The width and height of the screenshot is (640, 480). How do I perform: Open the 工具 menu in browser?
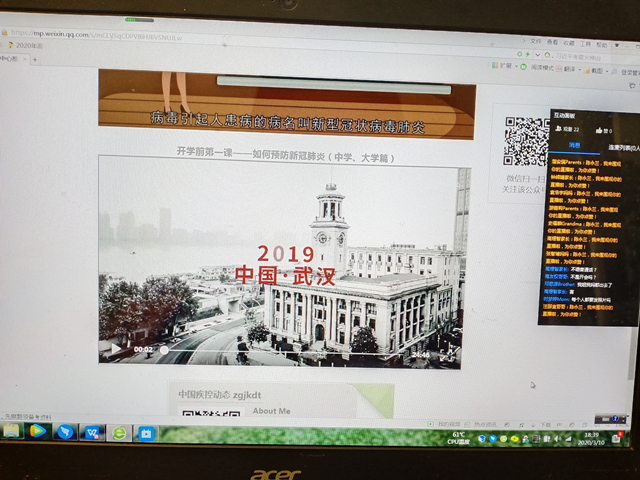pos(585,44)
